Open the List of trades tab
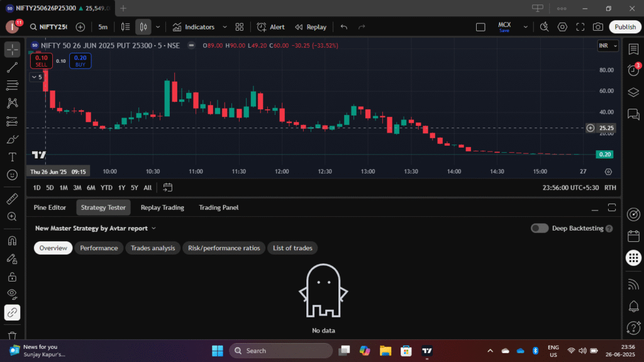 (x=292, y=248)
